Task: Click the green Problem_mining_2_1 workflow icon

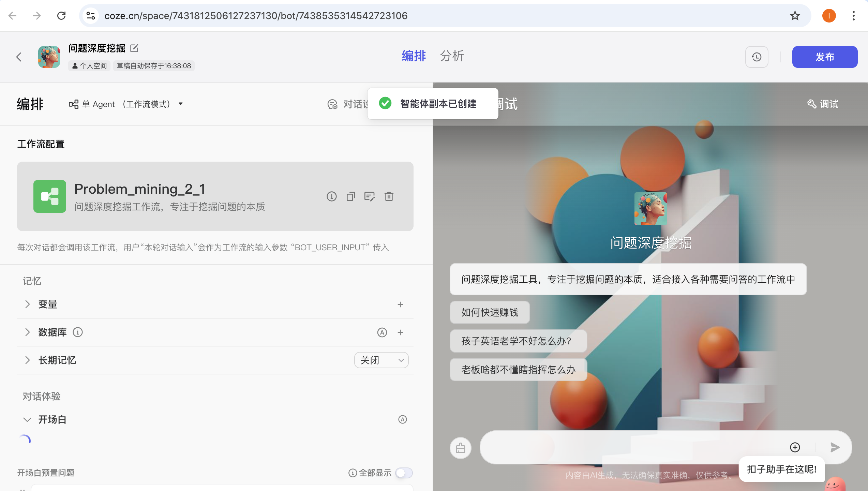Action: 50,196
